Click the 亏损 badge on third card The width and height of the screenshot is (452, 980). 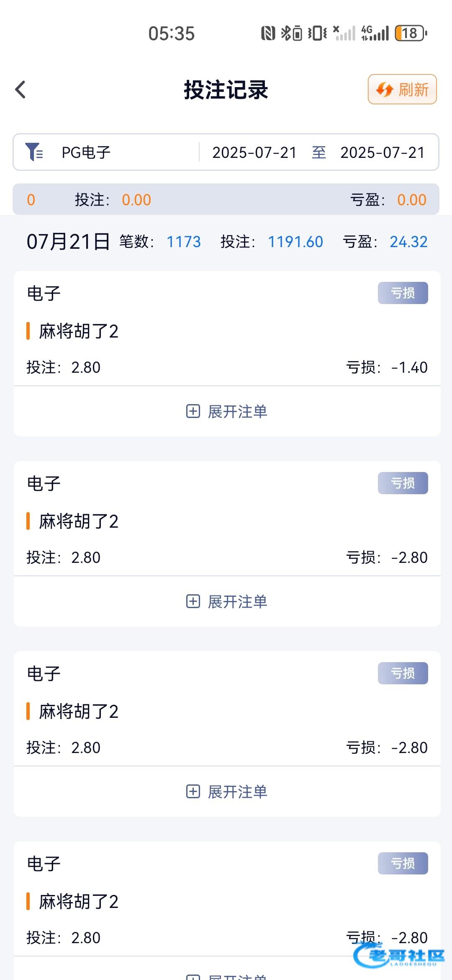coord(403,673)
